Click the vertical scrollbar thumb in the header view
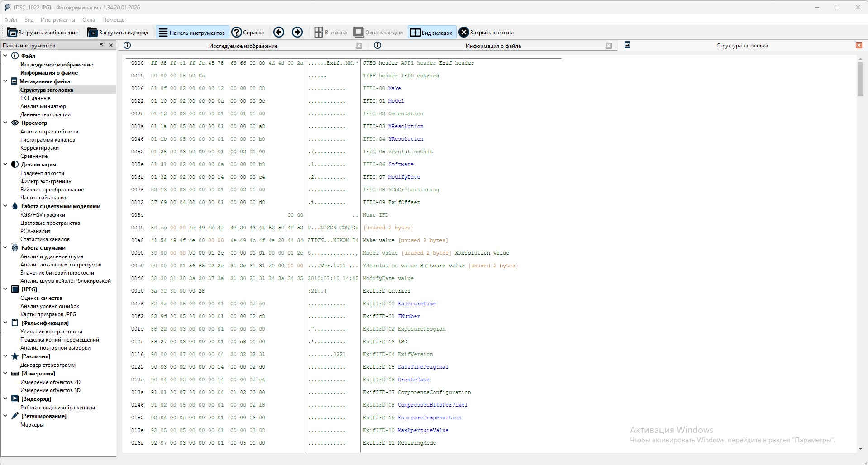Screen dimensions: 868x465 (x=860, y=79)
